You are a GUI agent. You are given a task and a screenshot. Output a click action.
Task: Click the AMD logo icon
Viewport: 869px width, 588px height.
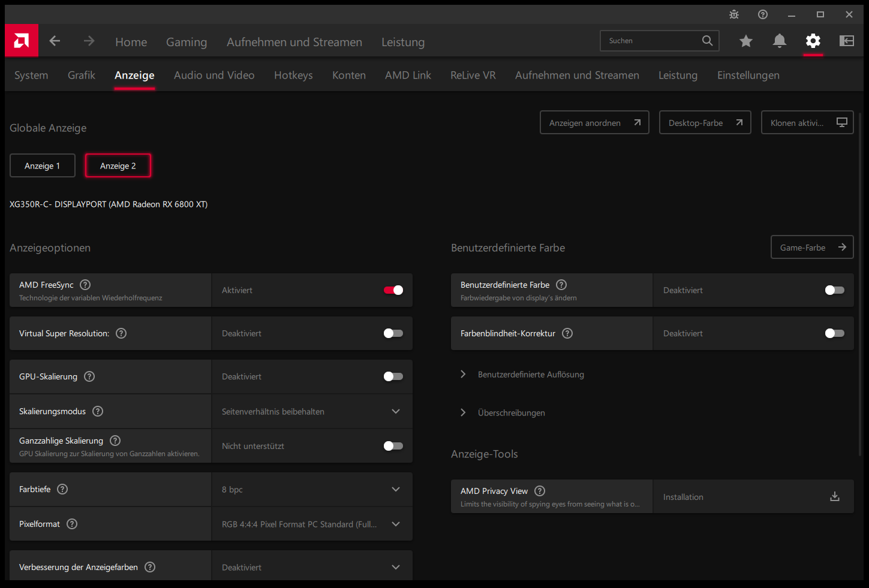22,41
